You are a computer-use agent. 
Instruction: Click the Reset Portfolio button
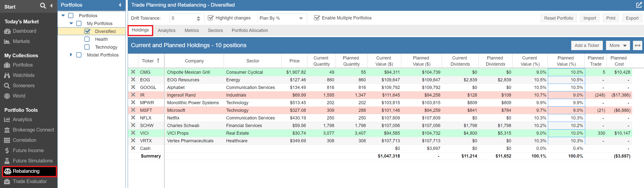click(x=558, y=18)
